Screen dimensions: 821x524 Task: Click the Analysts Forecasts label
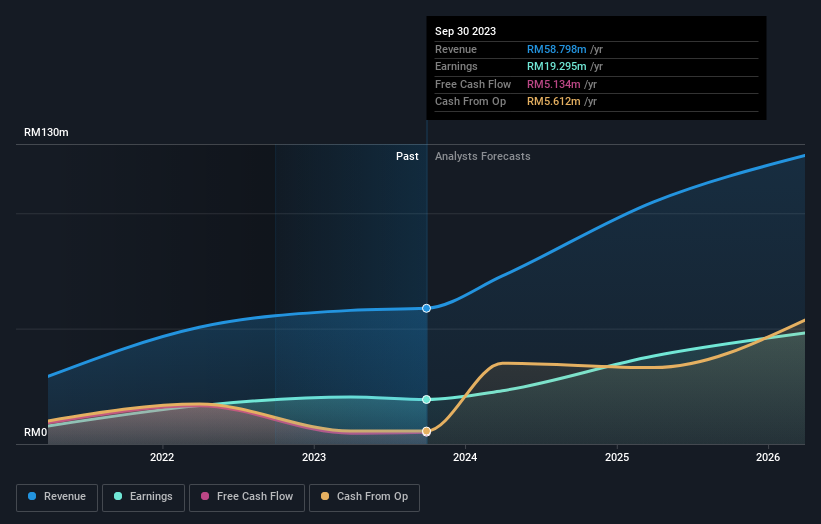[482, 157]
